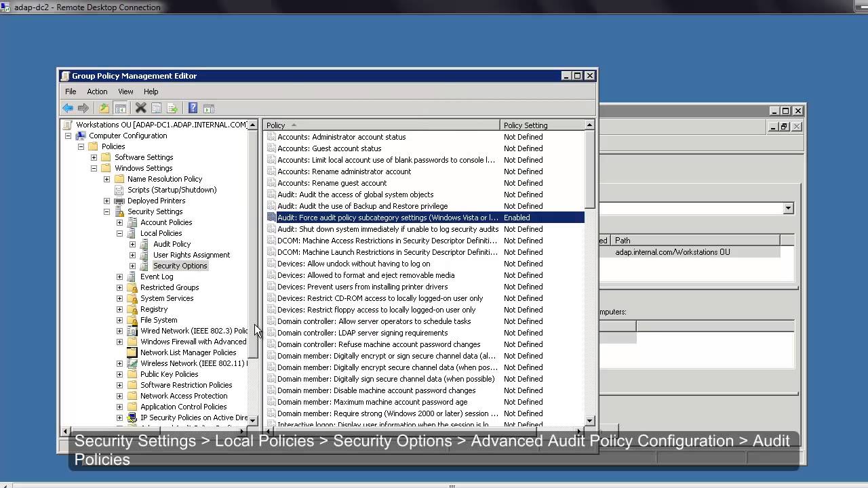Image resolution: width=868 pixels, height=488 pixels.
Task: Open the Help menu
Action: 151,91
